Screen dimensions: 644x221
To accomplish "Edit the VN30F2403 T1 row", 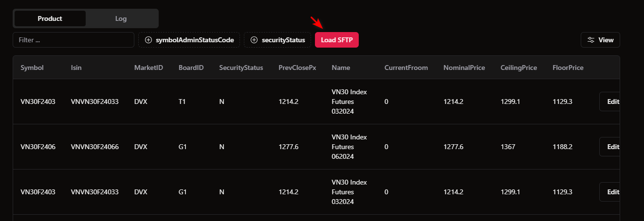I will click(x=609, y=102).
